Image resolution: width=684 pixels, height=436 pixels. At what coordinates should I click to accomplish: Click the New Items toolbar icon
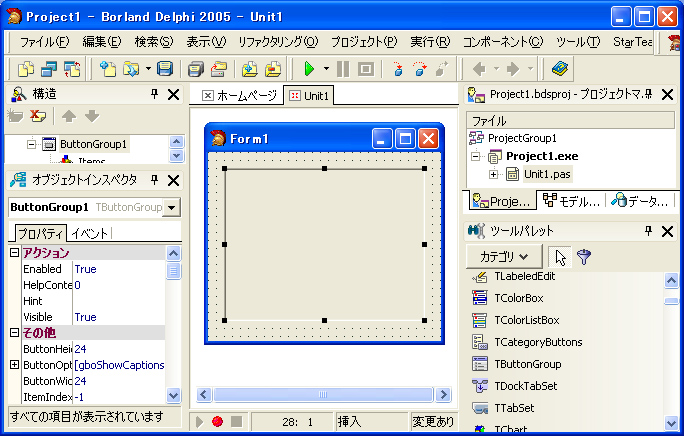tap(26, 69)
